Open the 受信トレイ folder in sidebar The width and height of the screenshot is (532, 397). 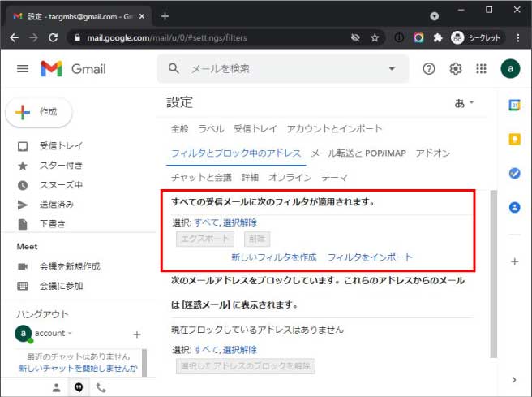tap(61, 146)
